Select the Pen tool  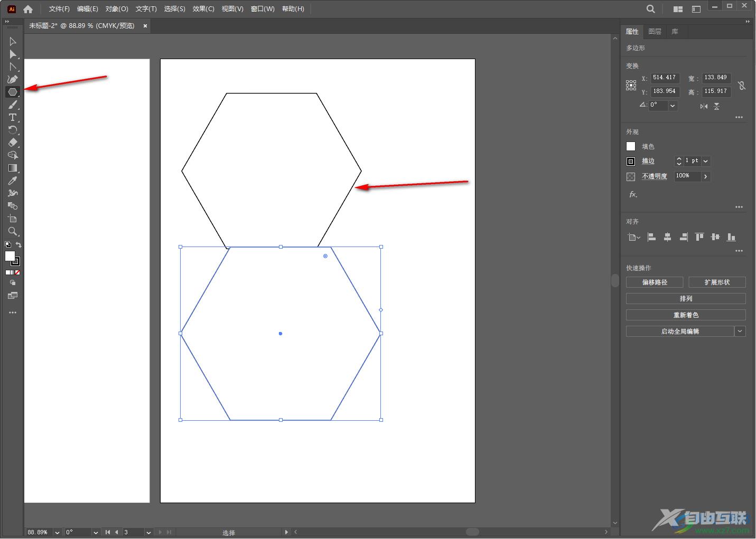13,79
